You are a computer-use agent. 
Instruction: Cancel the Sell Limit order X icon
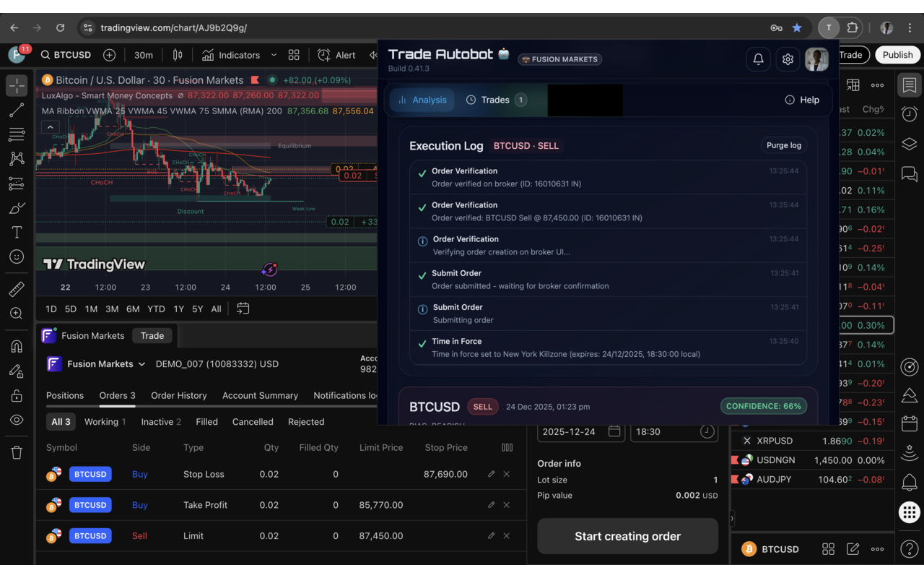[x=507, y=535]
